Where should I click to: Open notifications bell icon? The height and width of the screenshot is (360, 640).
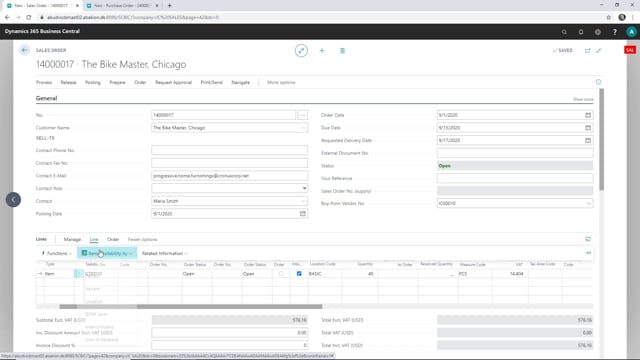click(581, 32)
